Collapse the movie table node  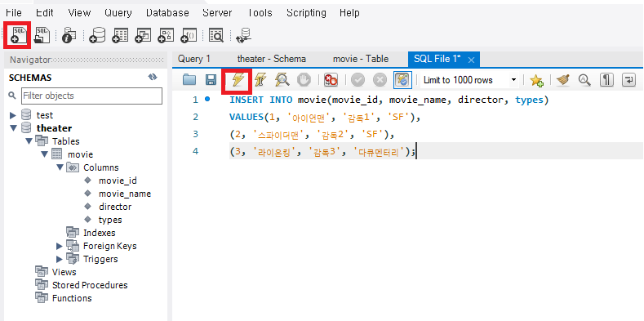[44, 154]
